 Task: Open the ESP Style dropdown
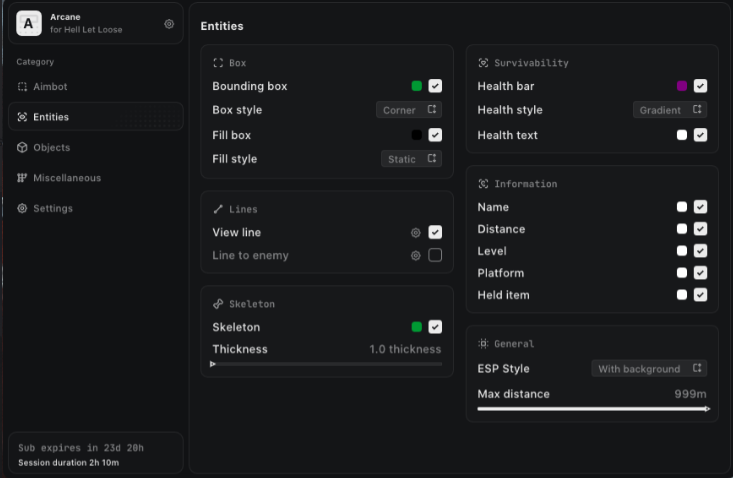click(x=650, y=369)
